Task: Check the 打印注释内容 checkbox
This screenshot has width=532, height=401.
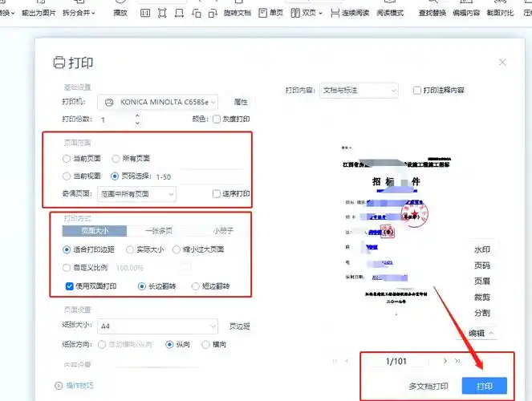Action: click(417, 90)
